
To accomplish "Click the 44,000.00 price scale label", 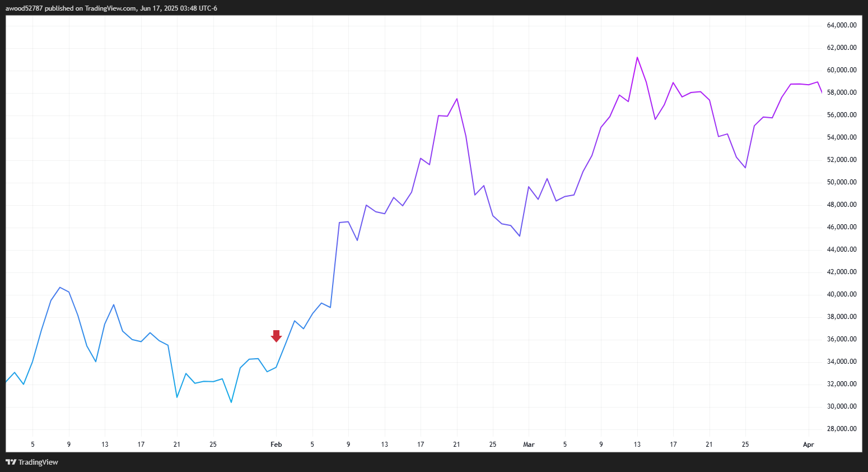I will pos(842,249).
